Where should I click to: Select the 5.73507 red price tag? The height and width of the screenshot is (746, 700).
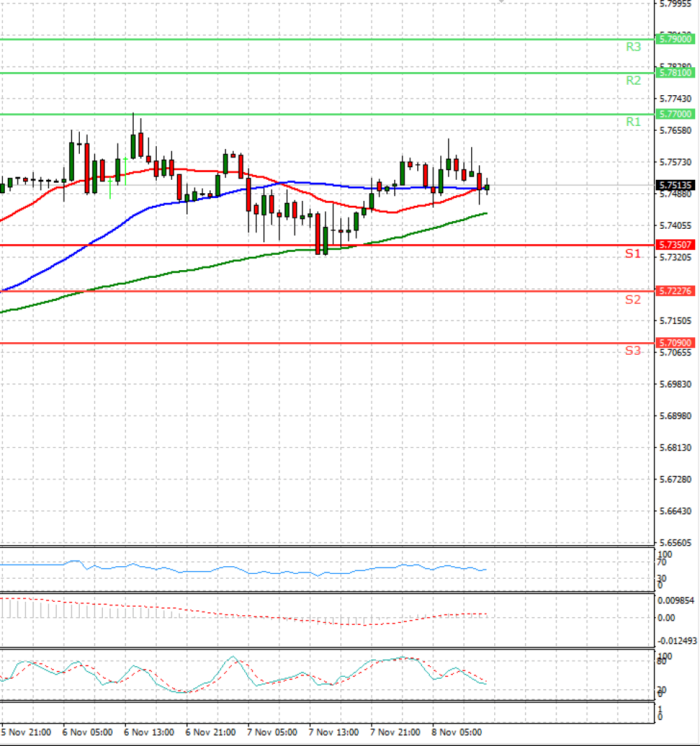675,245
